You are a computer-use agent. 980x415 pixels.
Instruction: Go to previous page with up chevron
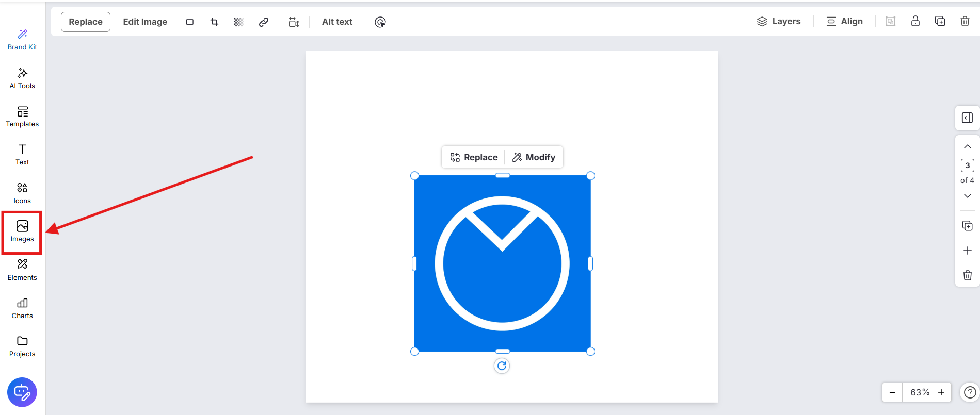coord(967,147)
